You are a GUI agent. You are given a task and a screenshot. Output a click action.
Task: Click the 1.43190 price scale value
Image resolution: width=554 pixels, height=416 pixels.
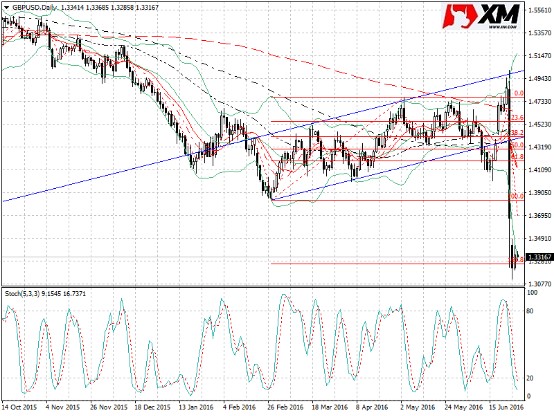[540, 147]
